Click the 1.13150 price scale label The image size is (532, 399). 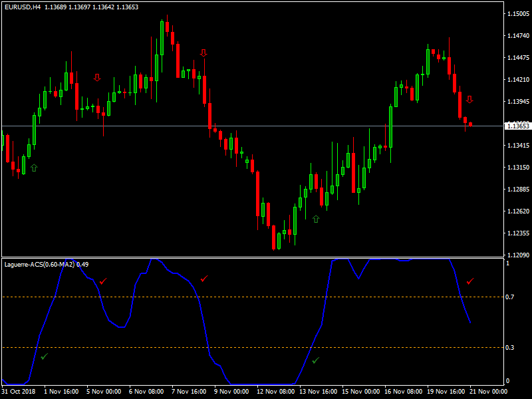pyautogui.click(x=518, y=168)
